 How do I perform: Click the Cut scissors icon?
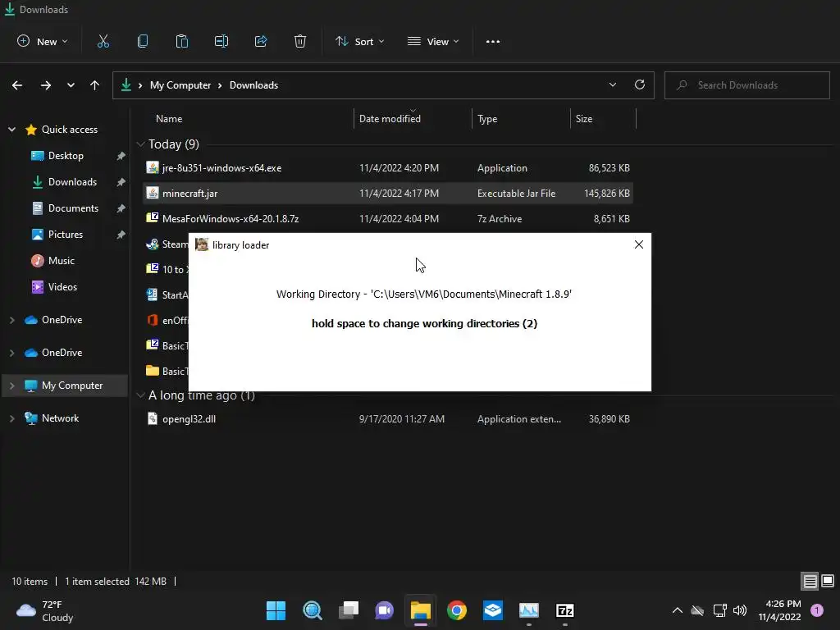[103, 41]
